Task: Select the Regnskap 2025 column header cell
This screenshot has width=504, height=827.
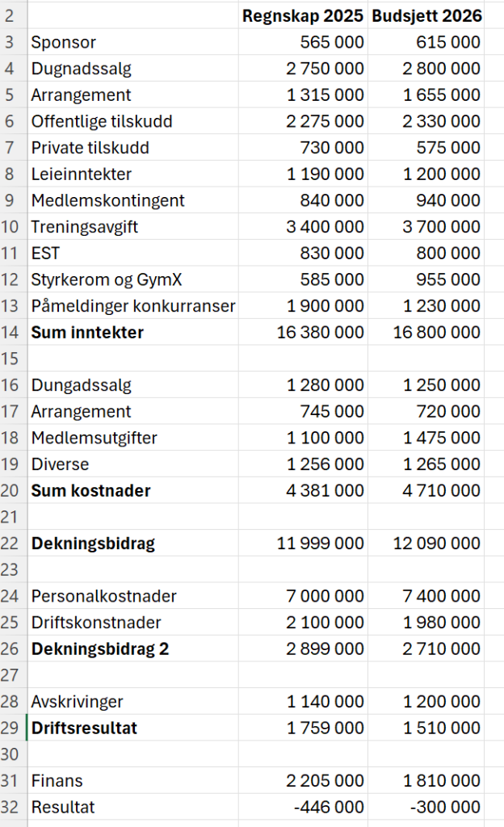Action: point(302,16)
